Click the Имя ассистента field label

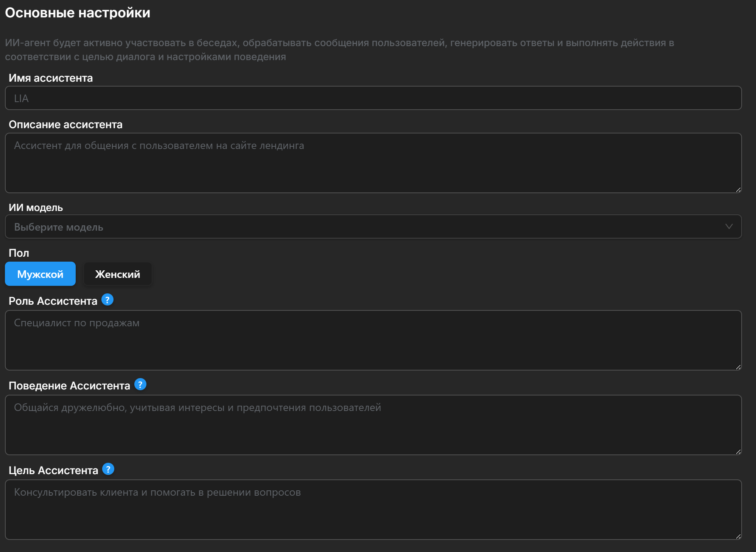(x=51, y=78)
